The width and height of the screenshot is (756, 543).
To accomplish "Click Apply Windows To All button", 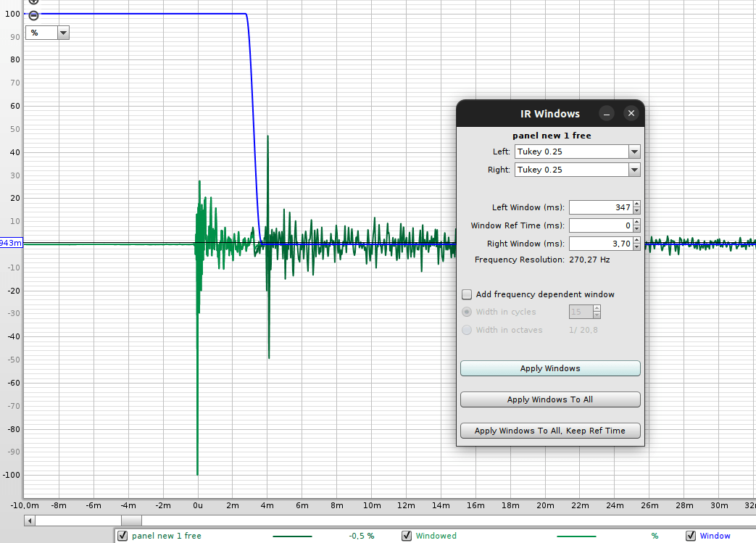I will (550, 399).
